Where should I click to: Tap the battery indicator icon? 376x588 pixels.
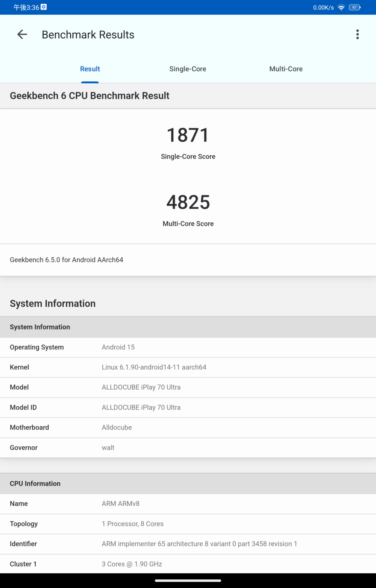pyautogui.click(x=354, y=8)
